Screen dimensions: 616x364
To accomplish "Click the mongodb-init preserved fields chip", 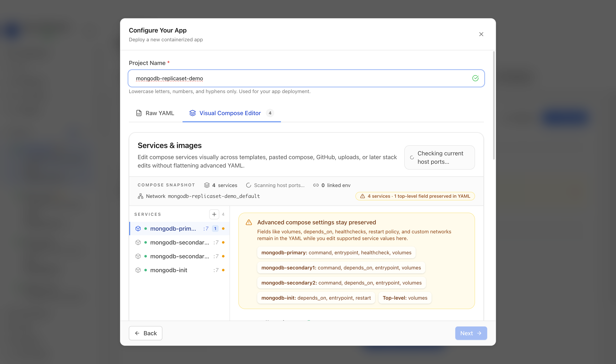I will [x=316, y=298].
